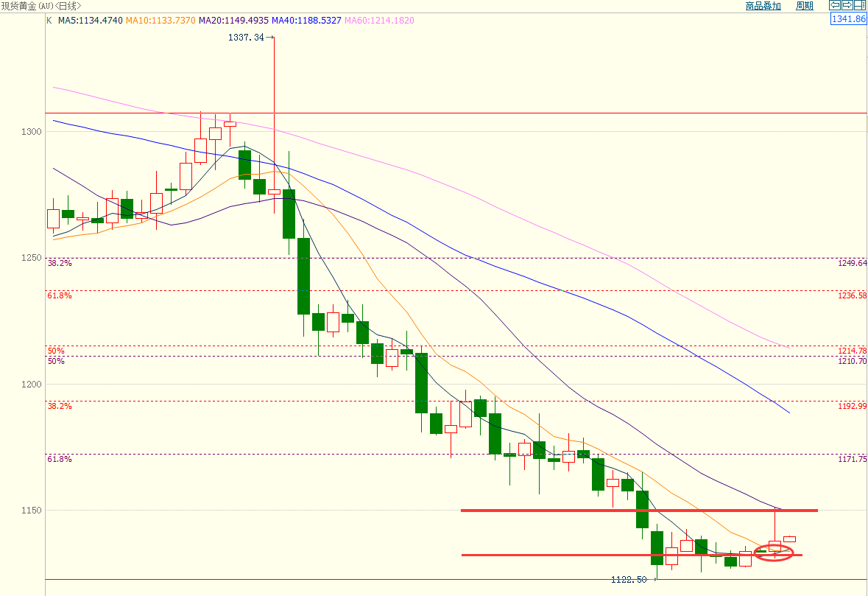Click the 1210.70 retracement value

[x=853, y=361]
